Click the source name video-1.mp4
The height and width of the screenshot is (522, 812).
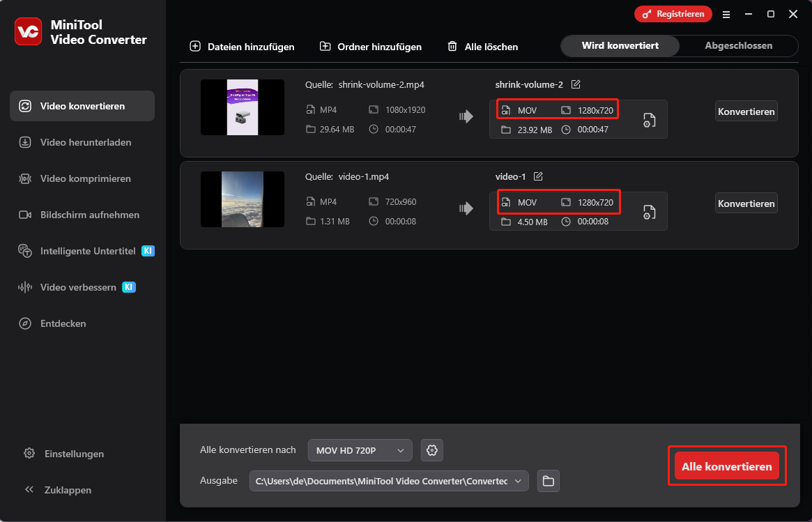[x=364, y=176]
